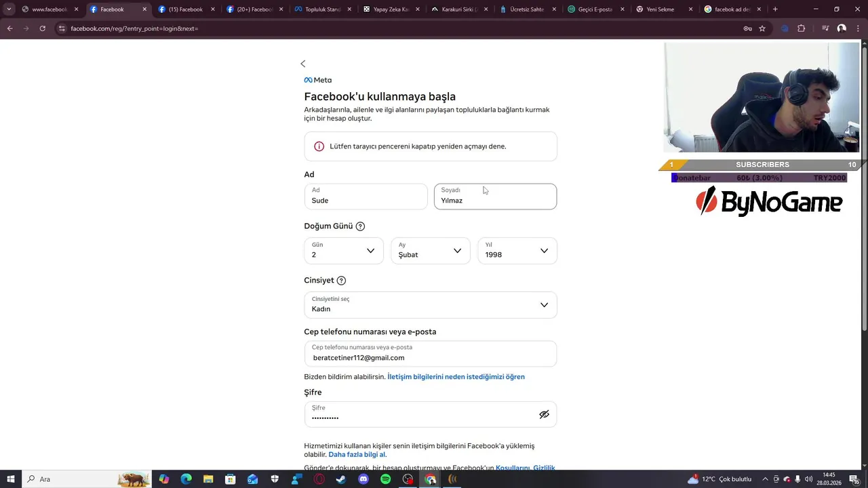Viewport: 868px width, 488px height.
Task: Click the Cinsiyet help question mark icon
Action: click(341, 281)
